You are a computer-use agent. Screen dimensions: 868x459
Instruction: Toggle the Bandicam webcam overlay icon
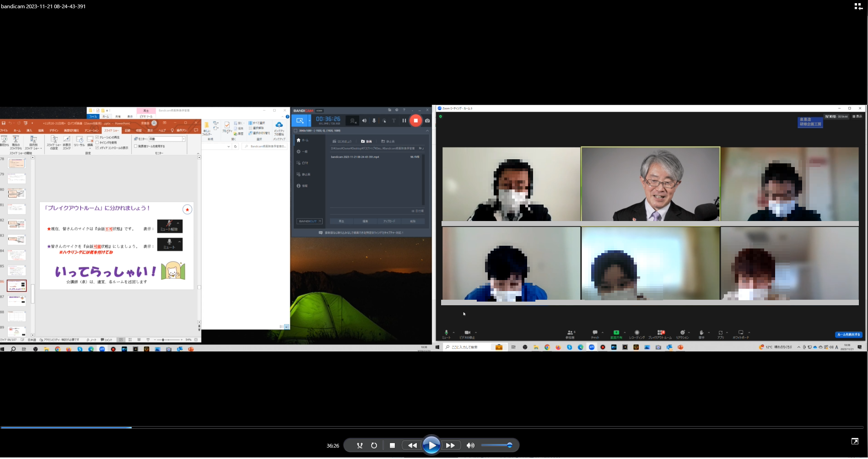353,121
